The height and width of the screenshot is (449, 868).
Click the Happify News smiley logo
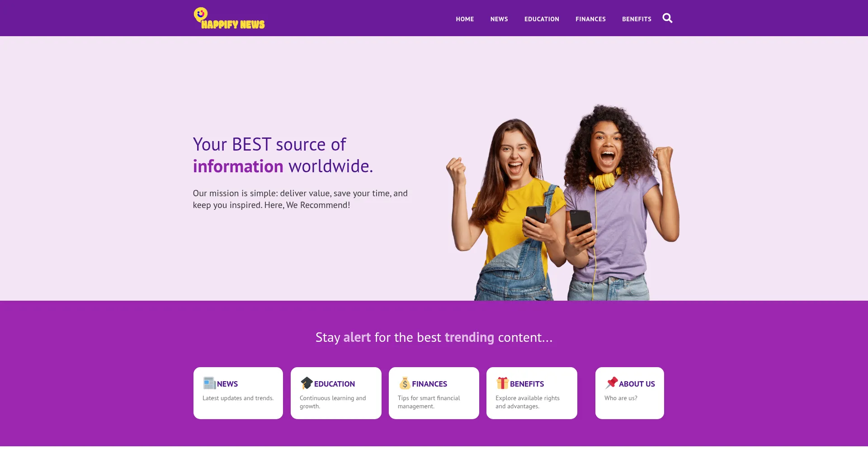pyautogui.click(x=229, y=19)
